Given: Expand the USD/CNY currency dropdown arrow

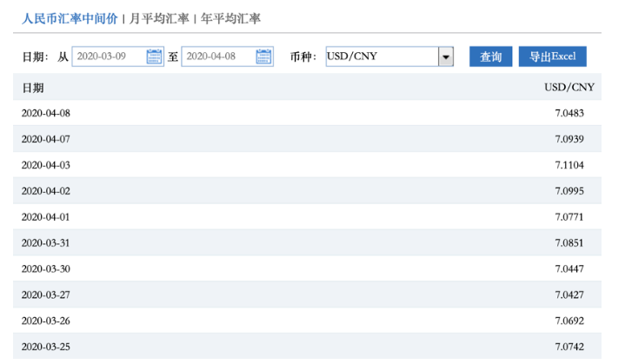Looking at the screenshot, I should [x=446, y=57].
